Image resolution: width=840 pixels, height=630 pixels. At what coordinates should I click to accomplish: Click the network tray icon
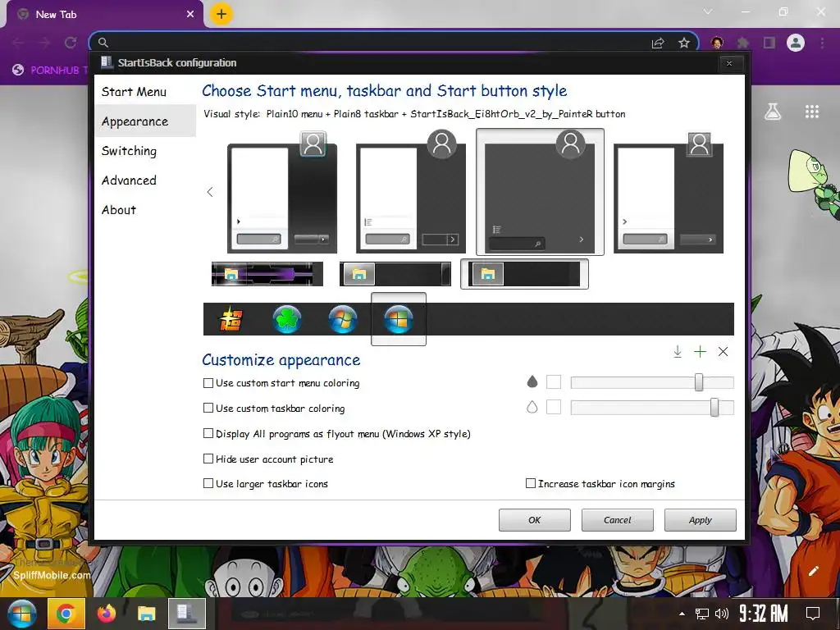pos(702,614)
